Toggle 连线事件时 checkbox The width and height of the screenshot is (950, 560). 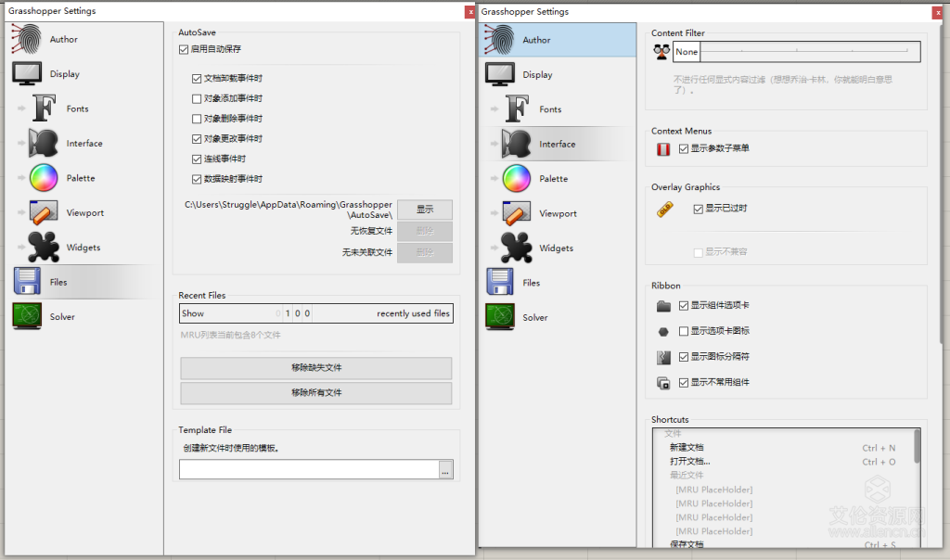[x=197, y=159]
